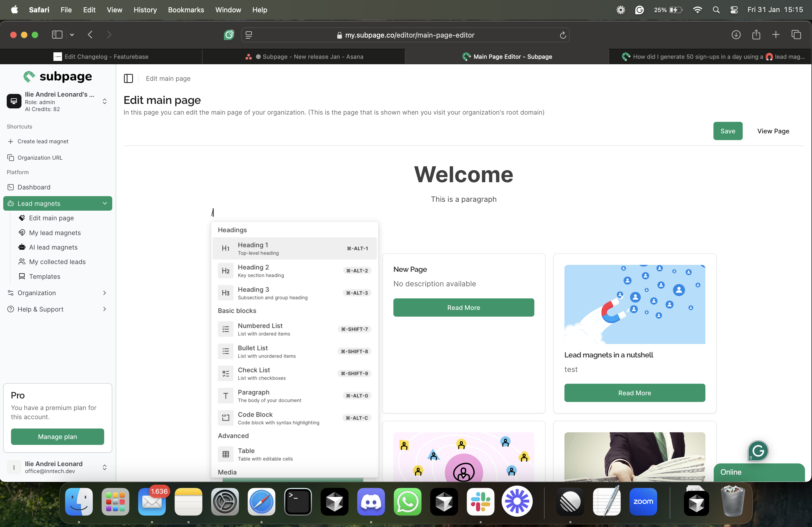This screenshot has width=812, height=527.
Task: Copy the Organization URL shortcut
Action: click(40, 158)
